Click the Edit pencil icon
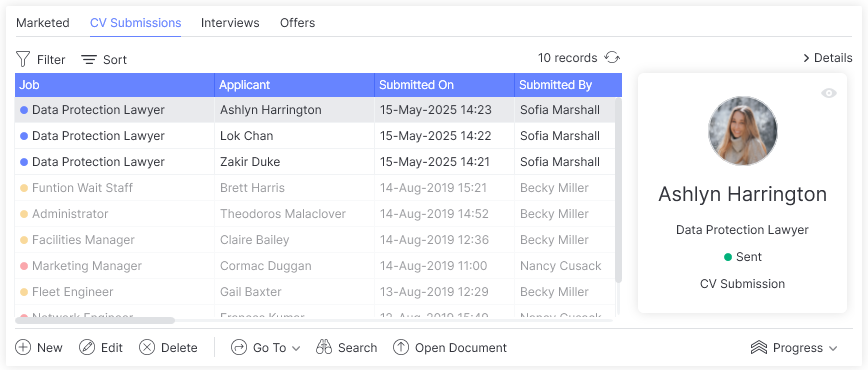 pos(87,347)
